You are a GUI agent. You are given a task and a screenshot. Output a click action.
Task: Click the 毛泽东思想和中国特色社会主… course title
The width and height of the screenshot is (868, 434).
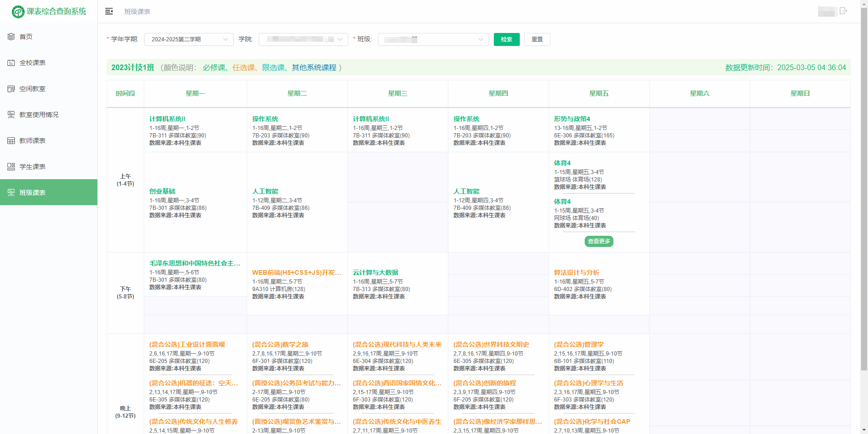(195, 263)
